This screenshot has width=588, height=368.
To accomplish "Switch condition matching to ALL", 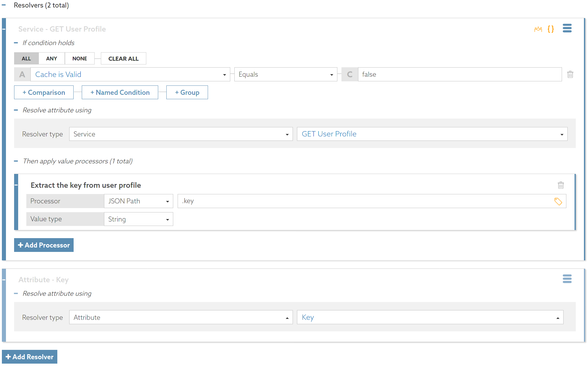I will (26, 58).
